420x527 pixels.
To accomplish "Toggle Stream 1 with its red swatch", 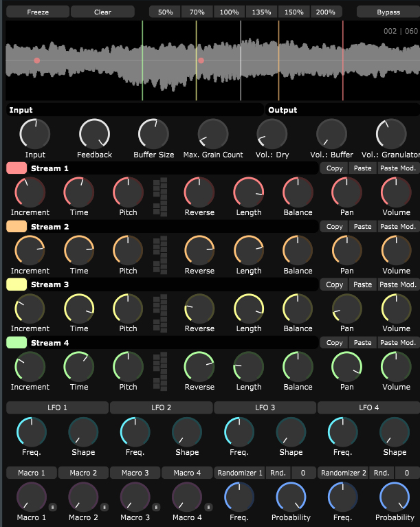I will pyautogui.click(x=16, y=168).
